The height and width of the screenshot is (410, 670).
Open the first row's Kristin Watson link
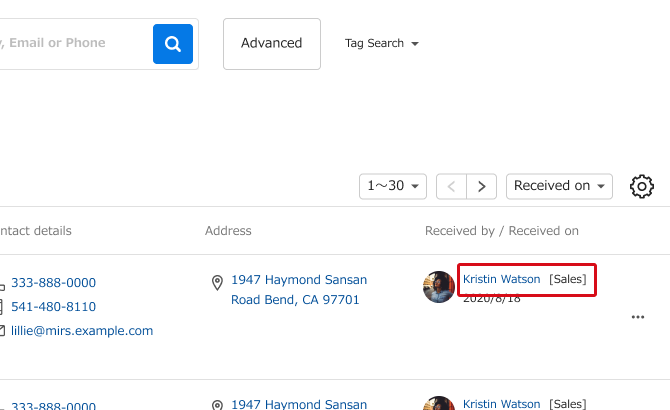pyautogui.click(x=501, y=279)
